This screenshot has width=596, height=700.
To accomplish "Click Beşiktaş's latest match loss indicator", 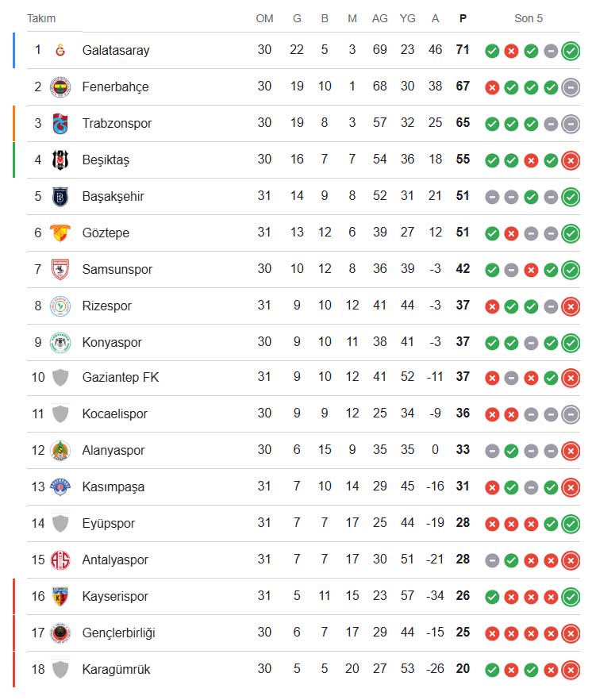I will click(570, 160).
